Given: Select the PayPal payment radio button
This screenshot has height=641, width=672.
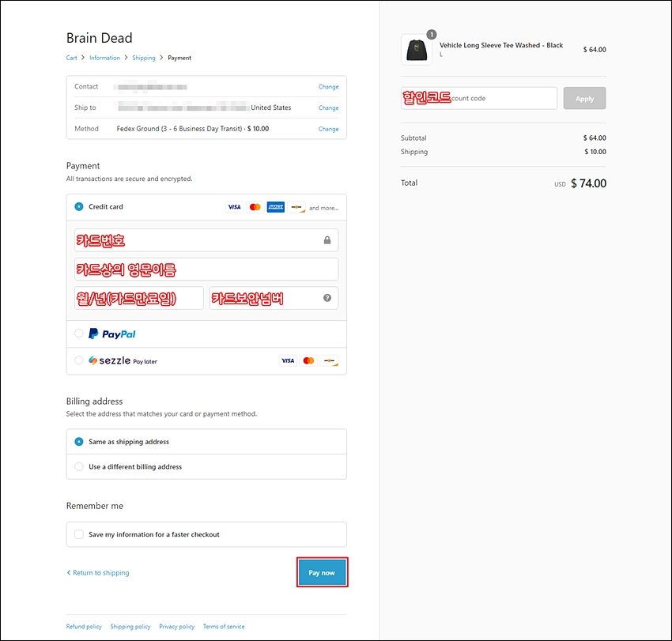Looking at the screenshot, I should 79,334.
